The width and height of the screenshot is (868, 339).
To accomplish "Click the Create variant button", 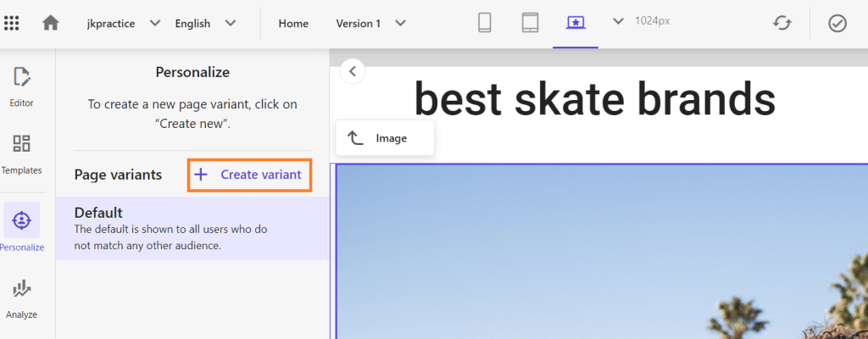I will click(248, 175).
